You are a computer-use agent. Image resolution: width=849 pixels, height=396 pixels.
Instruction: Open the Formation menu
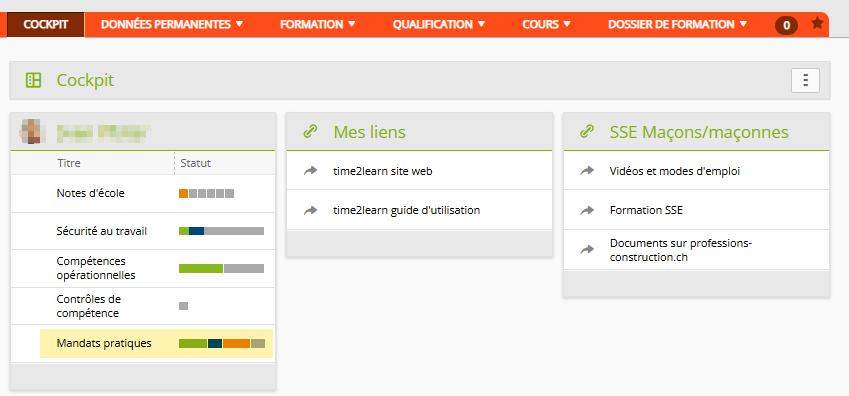[x=317, y=24]
